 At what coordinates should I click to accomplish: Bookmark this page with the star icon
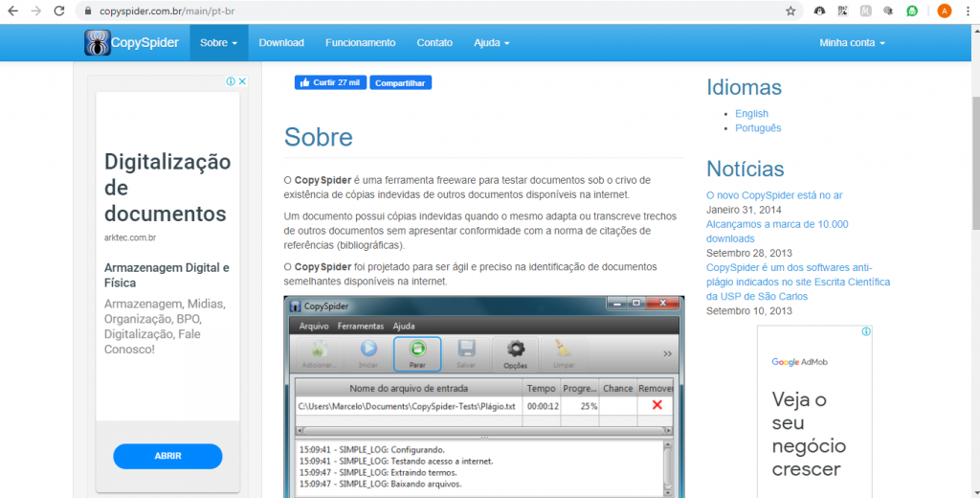[791, 11]
